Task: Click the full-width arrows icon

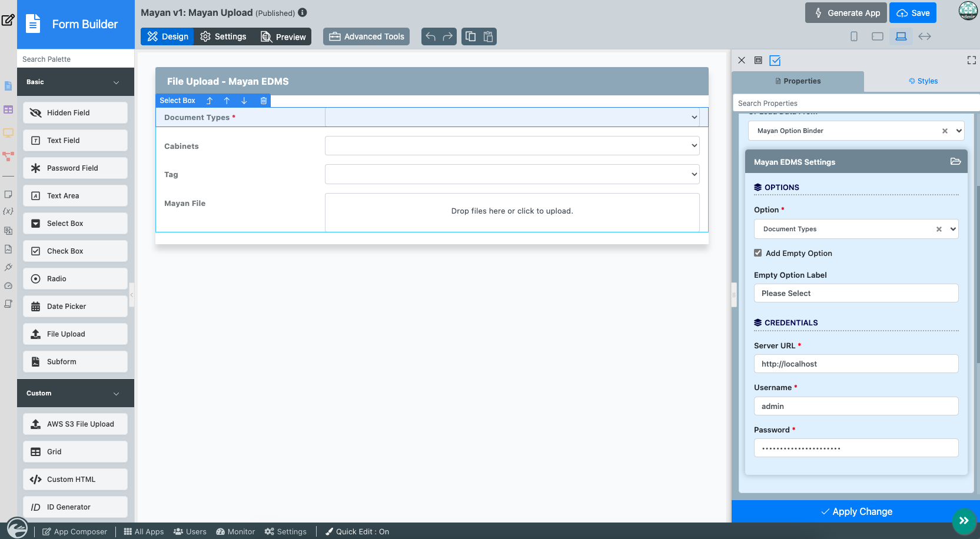Action: tap(925, 36)
